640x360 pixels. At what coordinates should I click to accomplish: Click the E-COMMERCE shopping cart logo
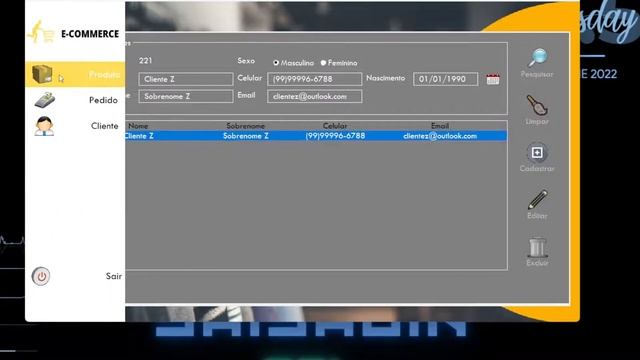point(41,32)
